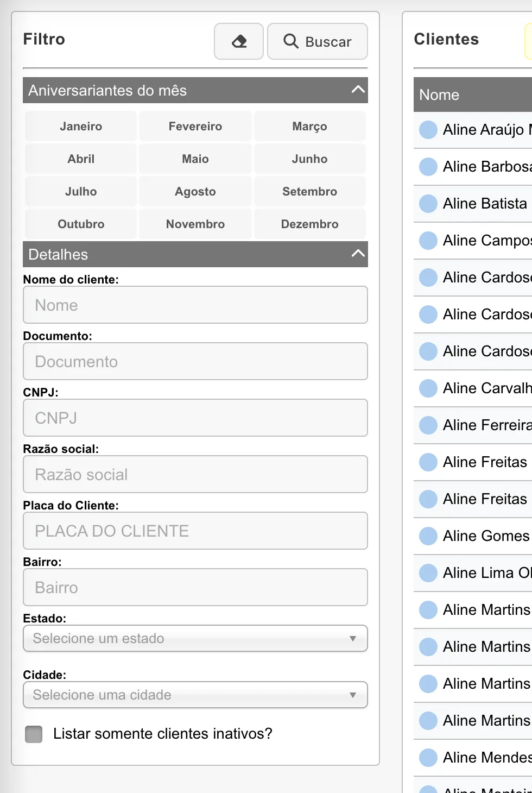This screenshot has width=532, height=793.
Task: Select Maio birthday month
Action: tap(195, 159)
